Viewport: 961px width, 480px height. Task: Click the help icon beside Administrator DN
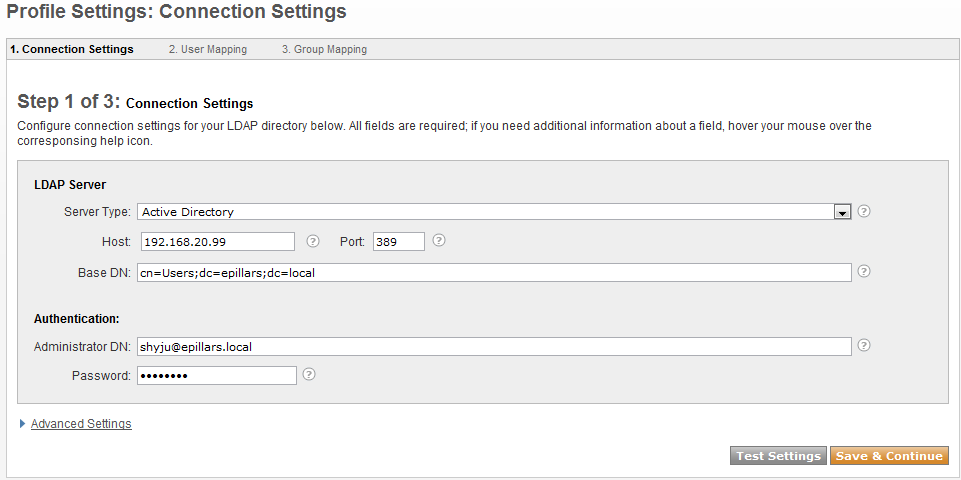point(864,345)
